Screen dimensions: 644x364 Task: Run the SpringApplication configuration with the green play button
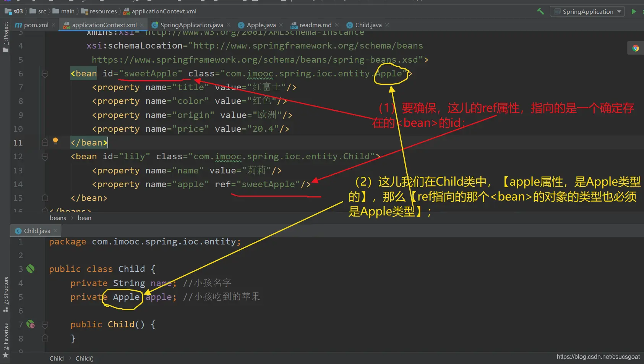pos(634,11)
